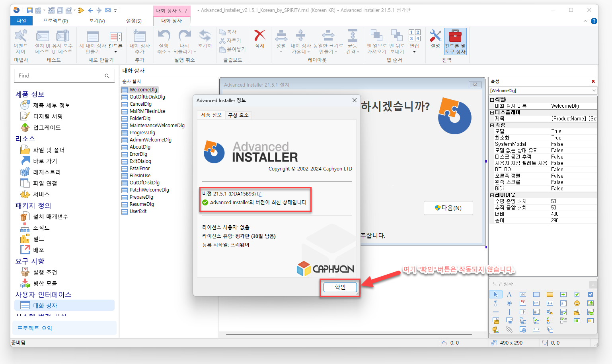Collapse the ribbon with the chevron
The height and width of the screenshot is (364, 612).
tap(585, 21)
